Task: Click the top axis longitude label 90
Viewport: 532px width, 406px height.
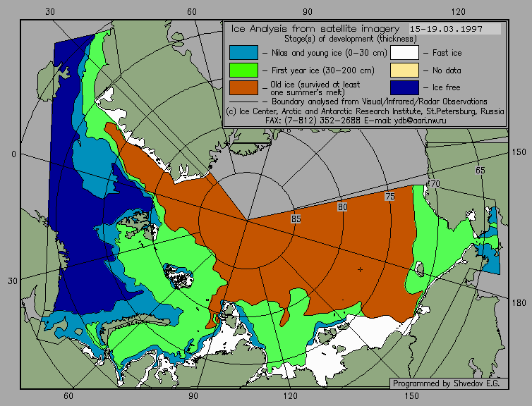Action: click(x=308, y=12)
